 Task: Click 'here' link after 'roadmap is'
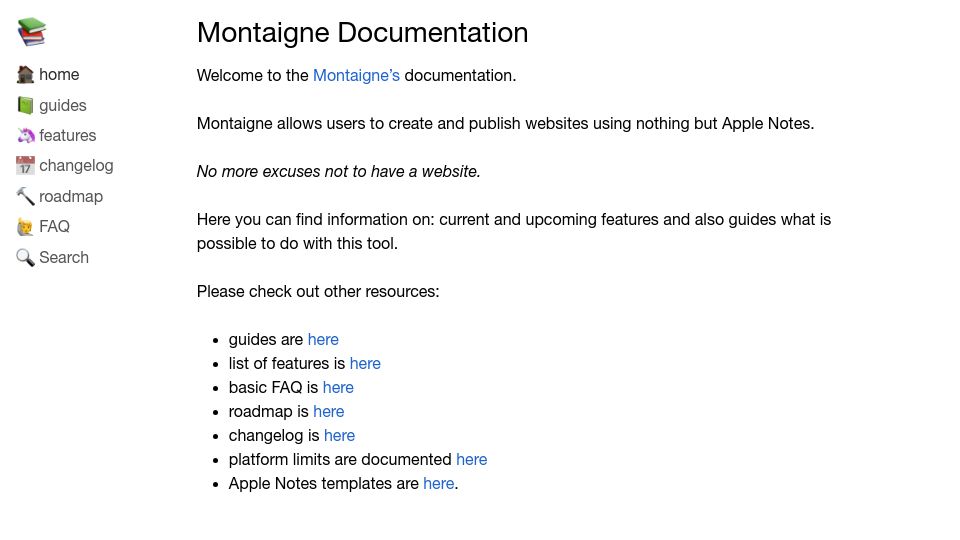[x=329, y=411]
